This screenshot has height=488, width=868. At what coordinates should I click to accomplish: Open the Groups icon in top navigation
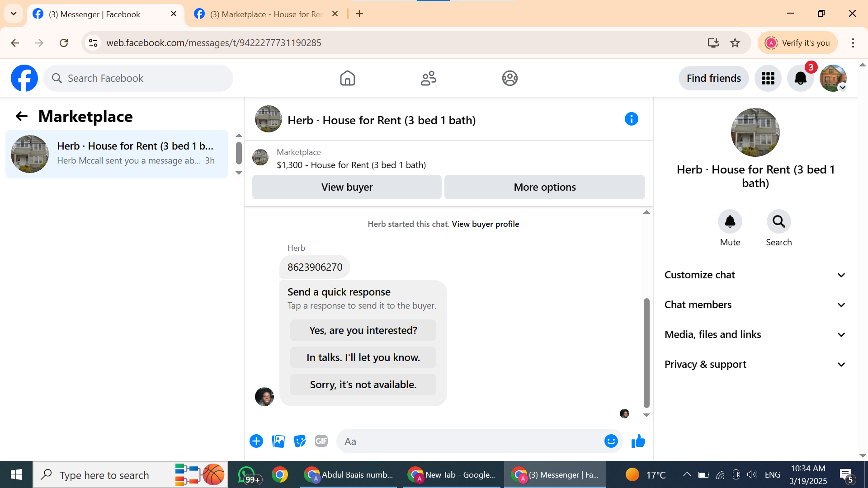coord(509,78)
